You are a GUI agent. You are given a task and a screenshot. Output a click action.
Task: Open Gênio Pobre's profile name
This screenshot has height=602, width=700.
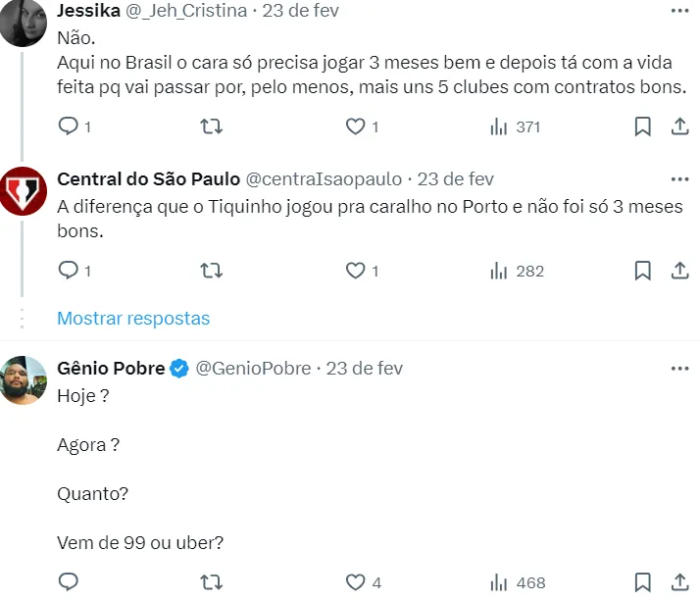coord(111,369)
